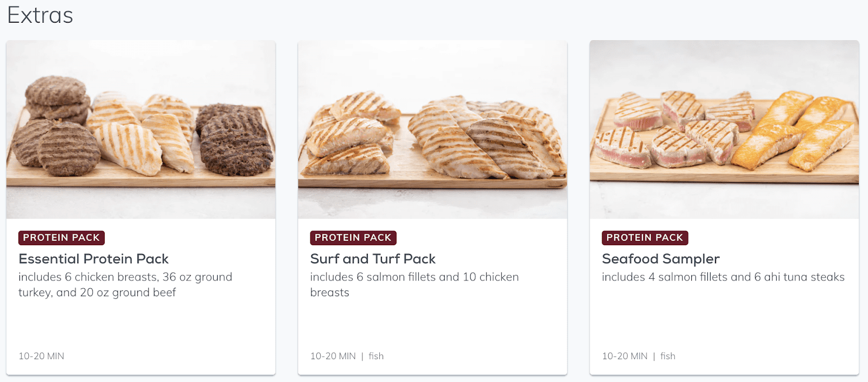This screenshot has height=382, width=868.
Task: Click the fish tag on Seafood Sampler card
Action: click(x=668, y=356)
